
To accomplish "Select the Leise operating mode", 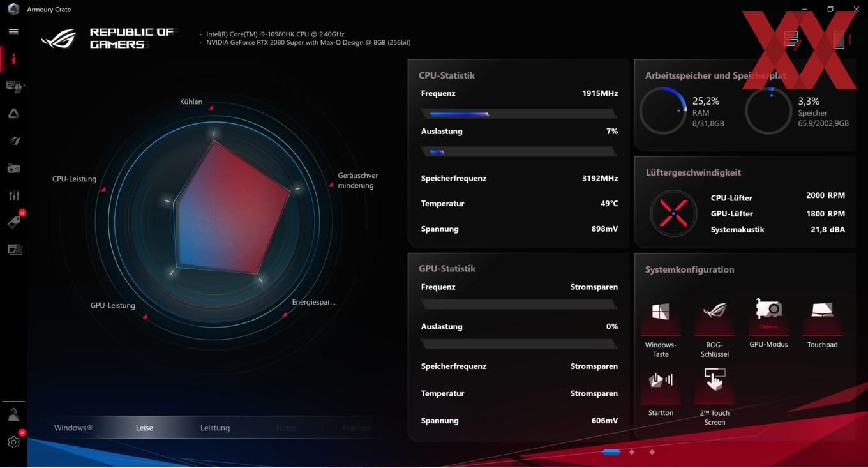I will pyautogui.click(x=144, y=428).
